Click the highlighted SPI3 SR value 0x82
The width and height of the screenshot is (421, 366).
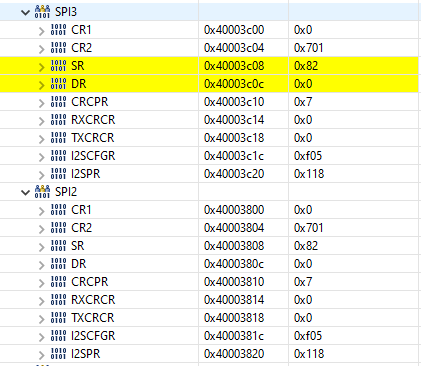(x=306, y=66)
